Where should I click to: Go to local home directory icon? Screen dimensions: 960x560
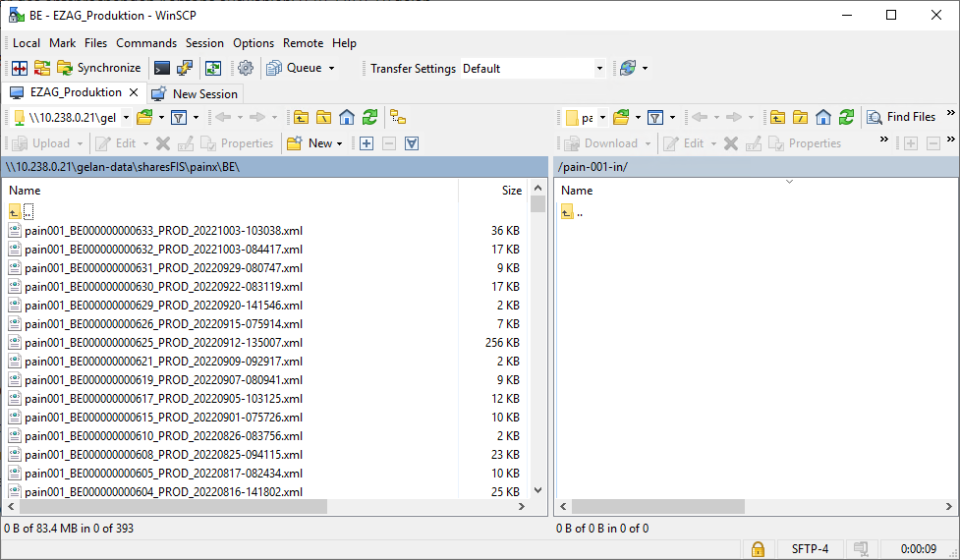click(x=347, y=118)
